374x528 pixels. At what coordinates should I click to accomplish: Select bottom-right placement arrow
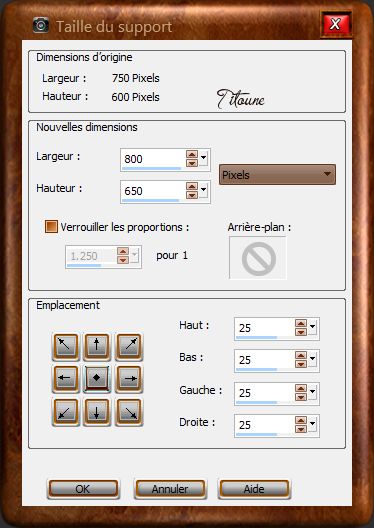tap(129, 412)
